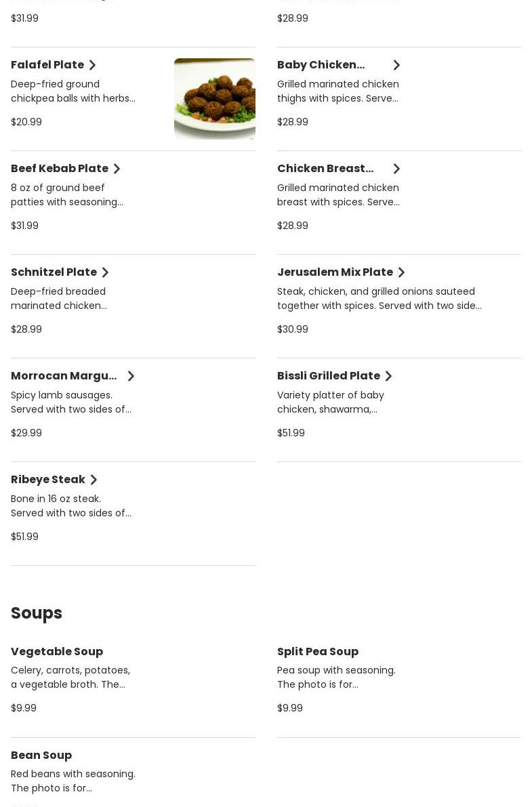Open the Beef Kebab Plate title
Viewport: 532px width, 807px height.
60,168
